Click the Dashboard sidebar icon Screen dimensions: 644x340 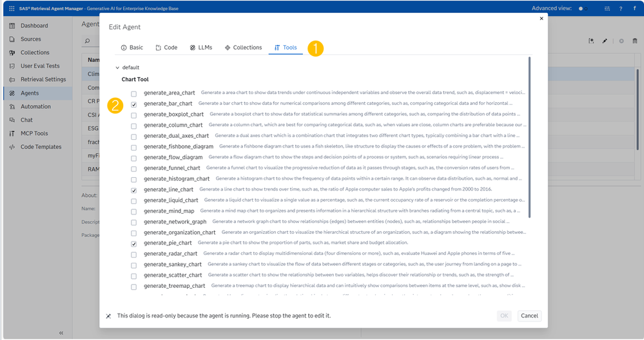12,26
